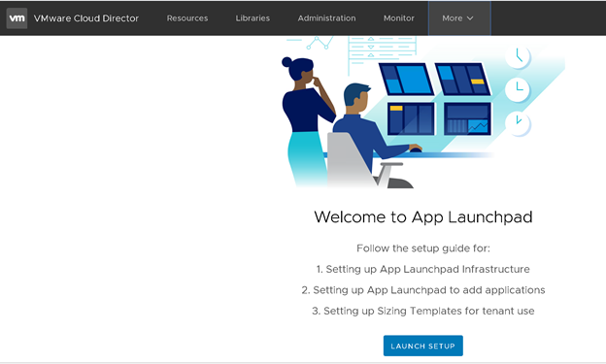Open the Resources menu

coord(187,18)
